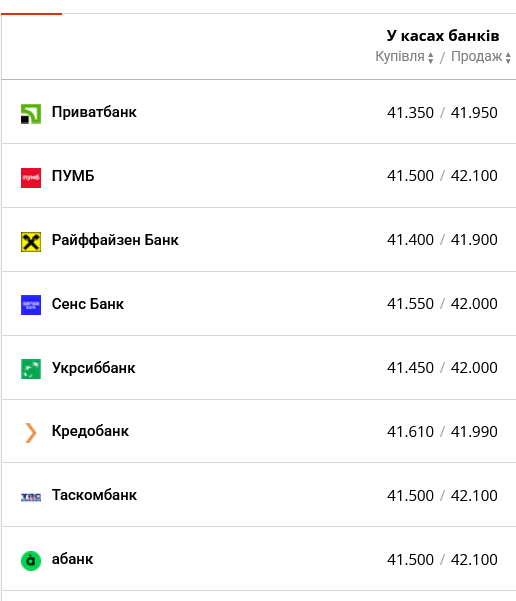Click the round green абанк logo
Viewport: 516px width, 601px height.
click(31, 561)
